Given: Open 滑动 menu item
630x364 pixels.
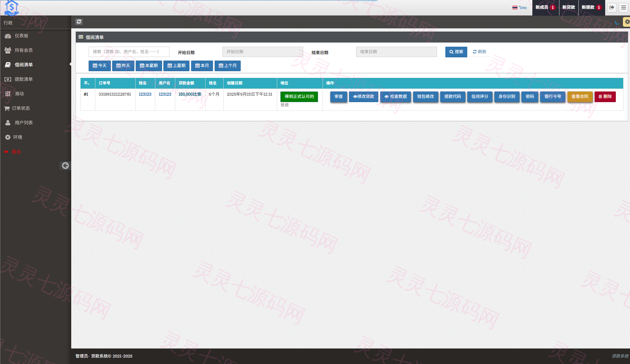Looking at the screenshot, I should pos(35,94).
